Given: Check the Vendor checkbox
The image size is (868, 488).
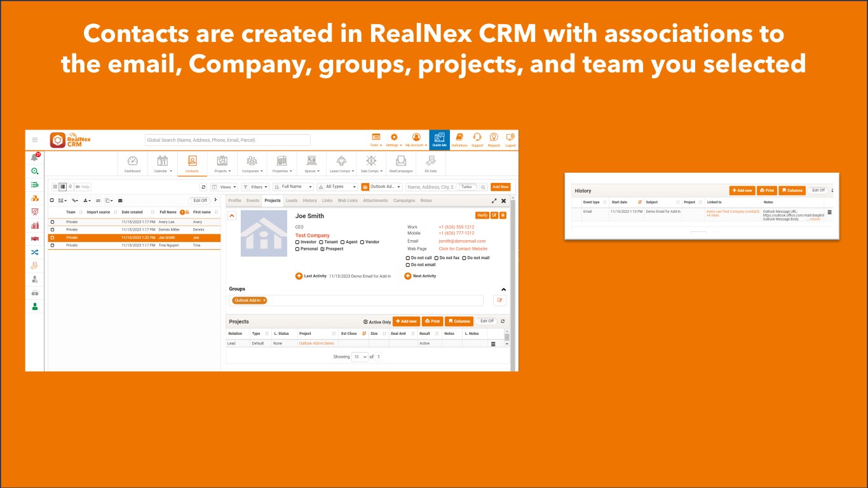Looking at the screenshot, I should click(362, 242).
